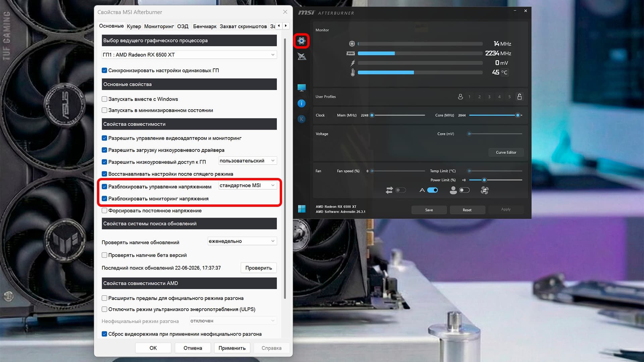The image size is (644, 362).
Task: Check Расширить пределы для официального режима разгона
Action: 104,298
